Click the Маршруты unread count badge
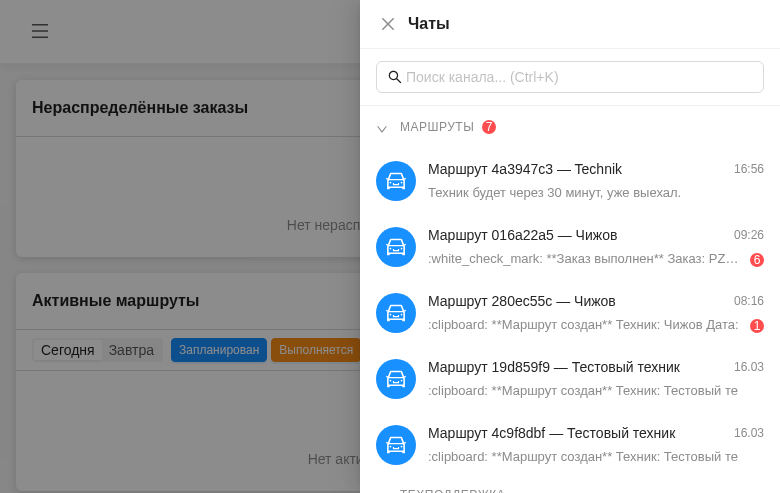 [x=489, y=127]
